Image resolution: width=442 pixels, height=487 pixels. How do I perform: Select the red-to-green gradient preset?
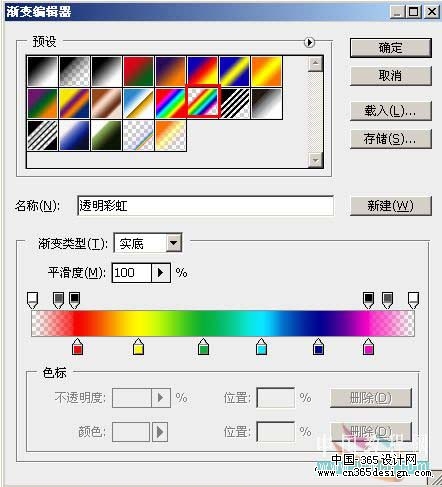pyautogui.click(x=139, y=71)
